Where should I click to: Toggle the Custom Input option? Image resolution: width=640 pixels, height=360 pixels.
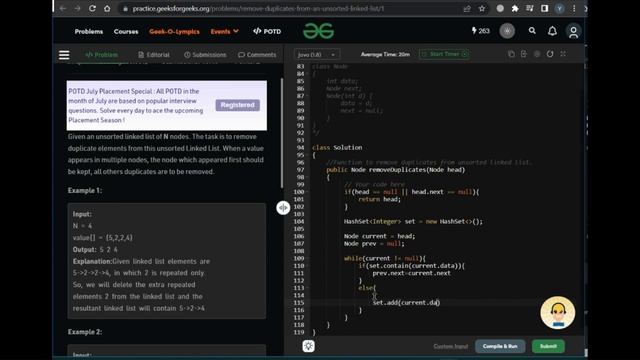tap(451, 347)
